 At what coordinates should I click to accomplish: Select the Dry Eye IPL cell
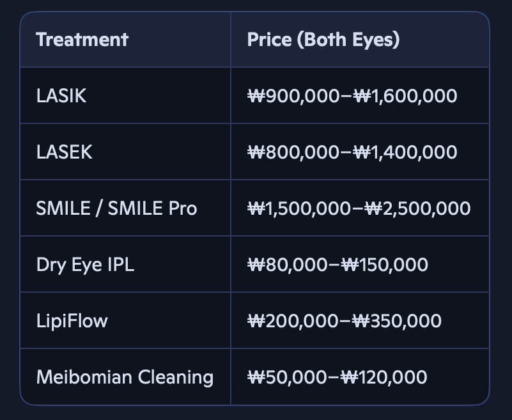(125, 264)
